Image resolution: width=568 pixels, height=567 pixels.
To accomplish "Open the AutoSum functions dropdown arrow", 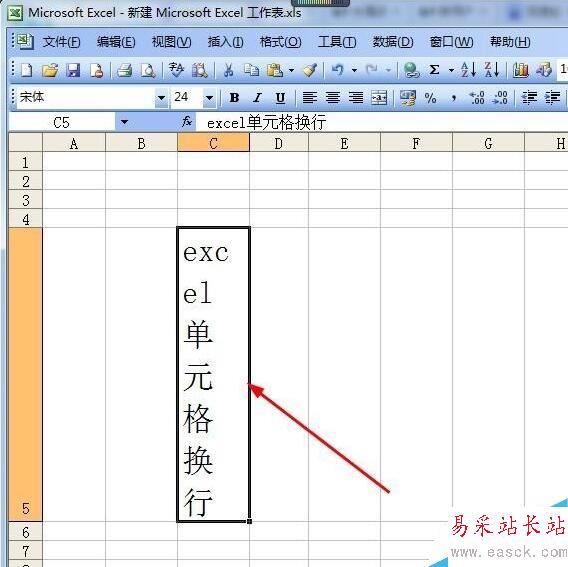I will pyautogui.click(x=451, y=70).
